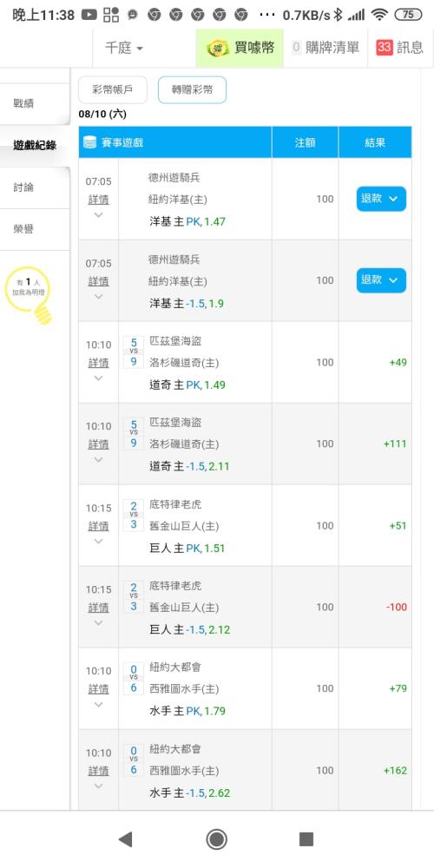Open the 訊息 messages badge with 33
This screenshot has width=434, height=868.
[x=385, y=48]
